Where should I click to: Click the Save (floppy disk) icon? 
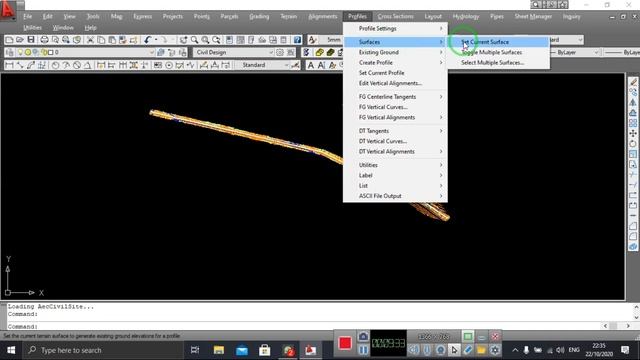click(31, 40)
